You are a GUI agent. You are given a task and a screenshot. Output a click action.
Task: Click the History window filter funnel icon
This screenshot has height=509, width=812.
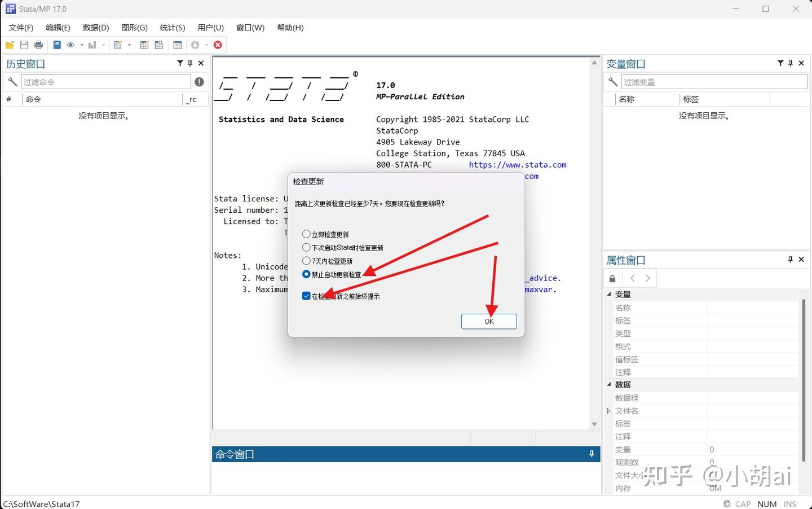pos(180,63)
